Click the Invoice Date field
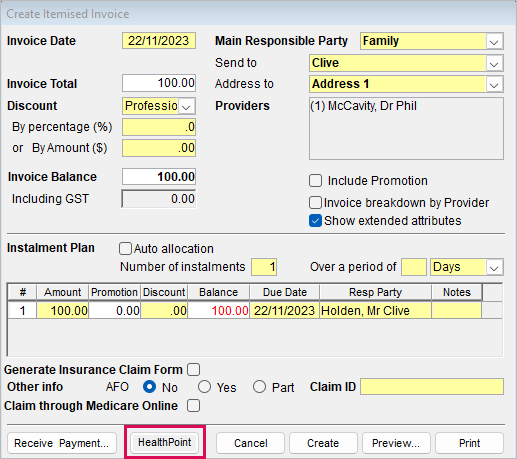Image resolution: width=517 pixels, height=459 pixels. click(159, 41)
